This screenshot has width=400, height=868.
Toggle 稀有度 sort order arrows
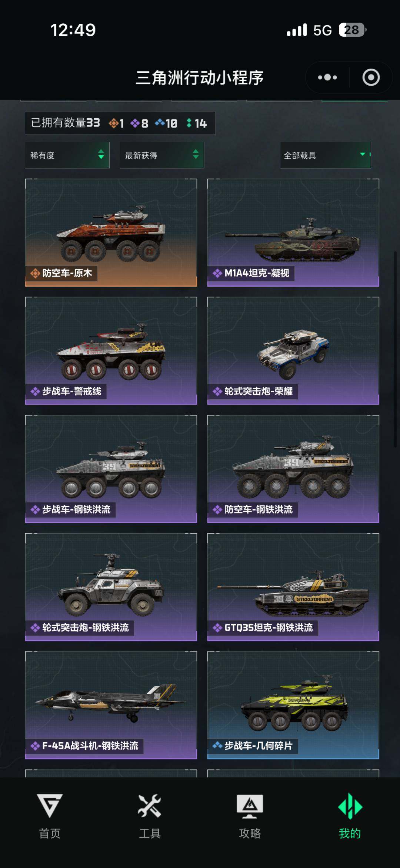pyautogui.click(x=101, y=154)
